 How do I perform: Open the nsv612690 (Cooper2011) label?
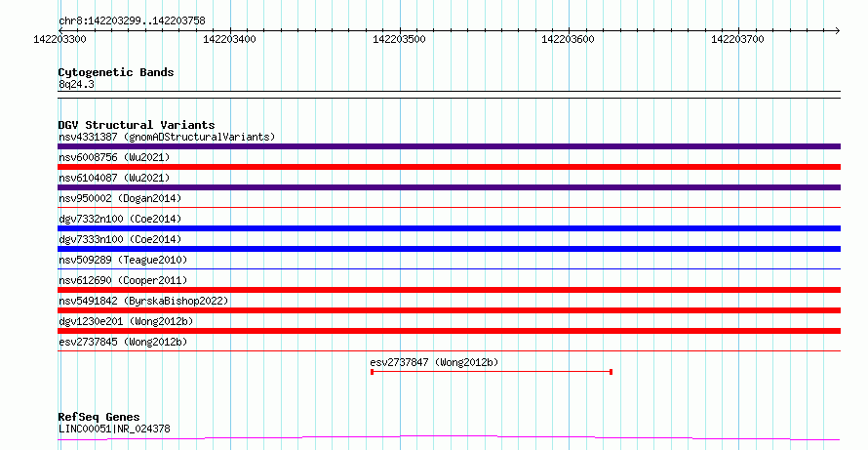pyautogui.click(x=123, y=280)
